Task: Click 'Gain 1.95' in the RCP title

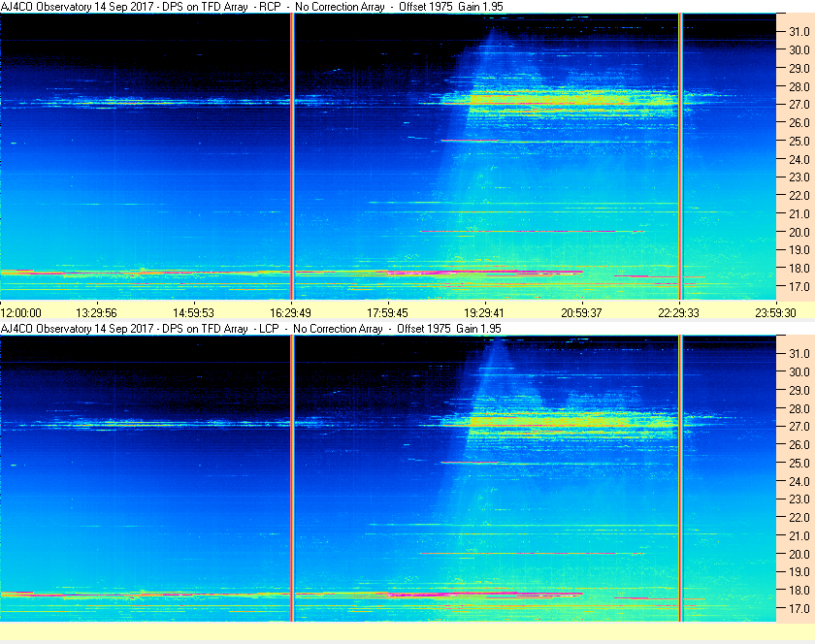Action: (x=480, y=7)
